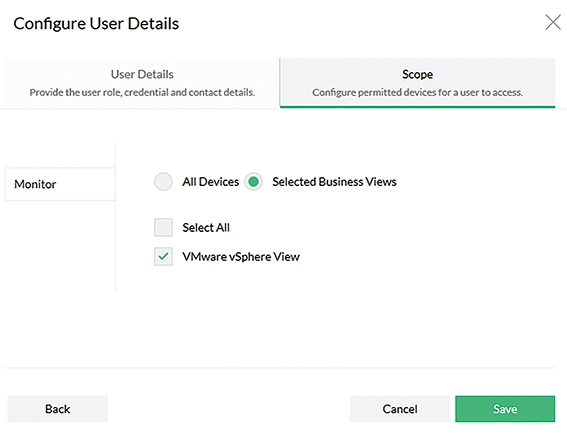Tick the Select All checkbox
The width and height of the screenshot is (567, 439).
coord(163,227)
